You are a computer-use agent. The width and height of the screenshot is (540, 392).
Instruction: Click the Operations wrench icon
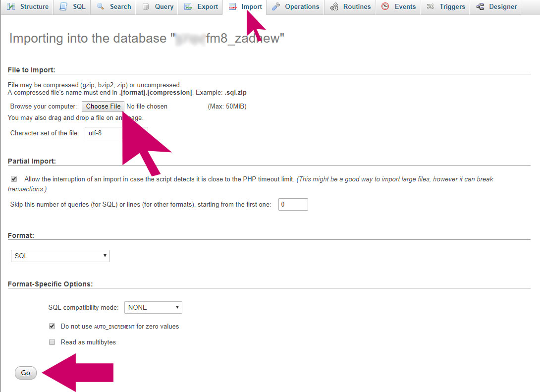click(276, 7)
